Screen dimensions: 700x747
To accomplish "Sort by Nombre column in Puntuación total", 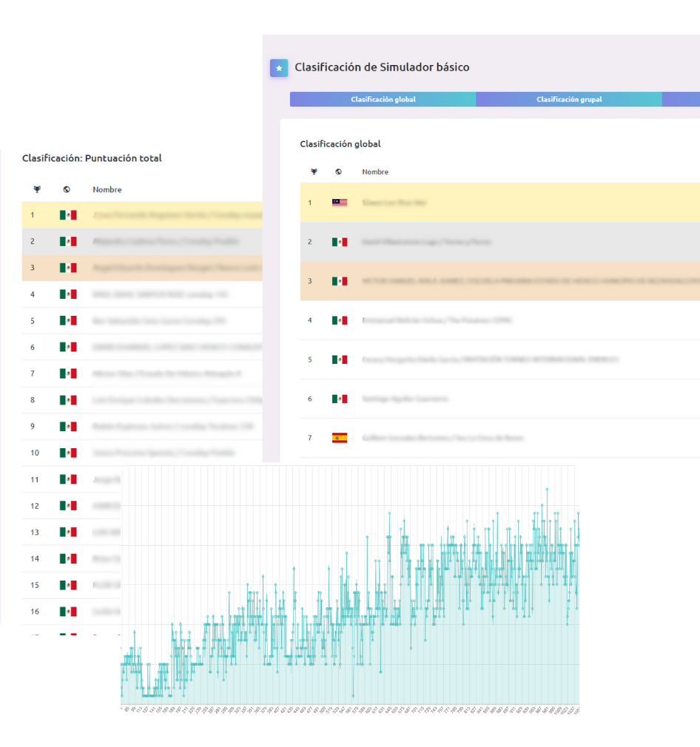I will click(x=107, y=189).
